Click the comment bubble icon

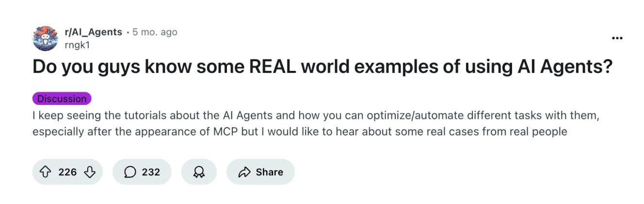130,172
